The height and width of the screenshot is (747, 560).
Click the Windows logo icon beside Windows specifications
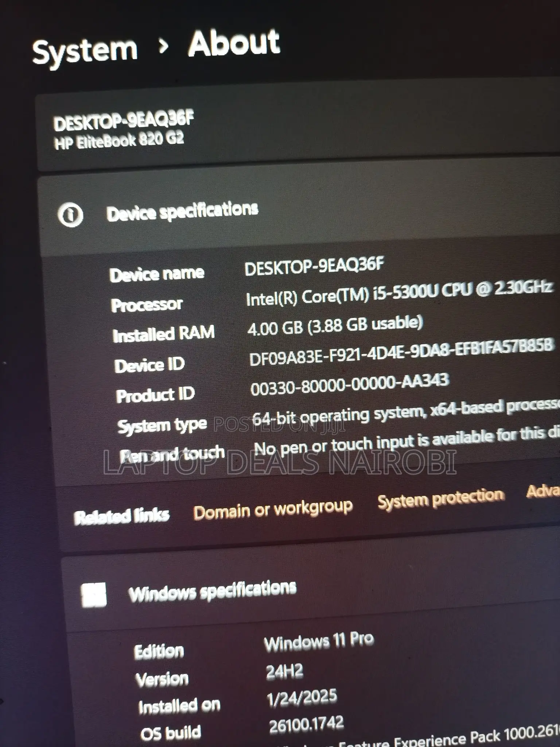point(94,595)
